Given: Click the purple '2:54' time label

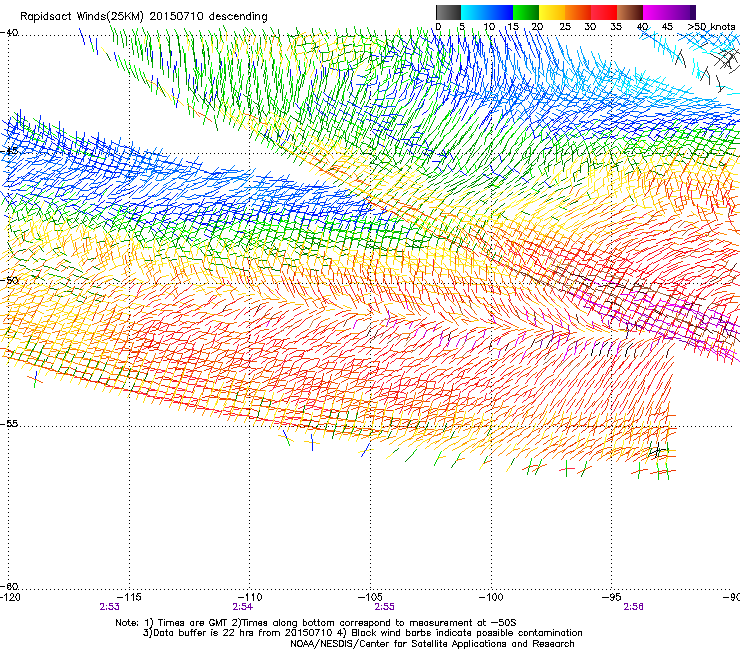Looking at the screenshot, I should click(x=243, y=607).
